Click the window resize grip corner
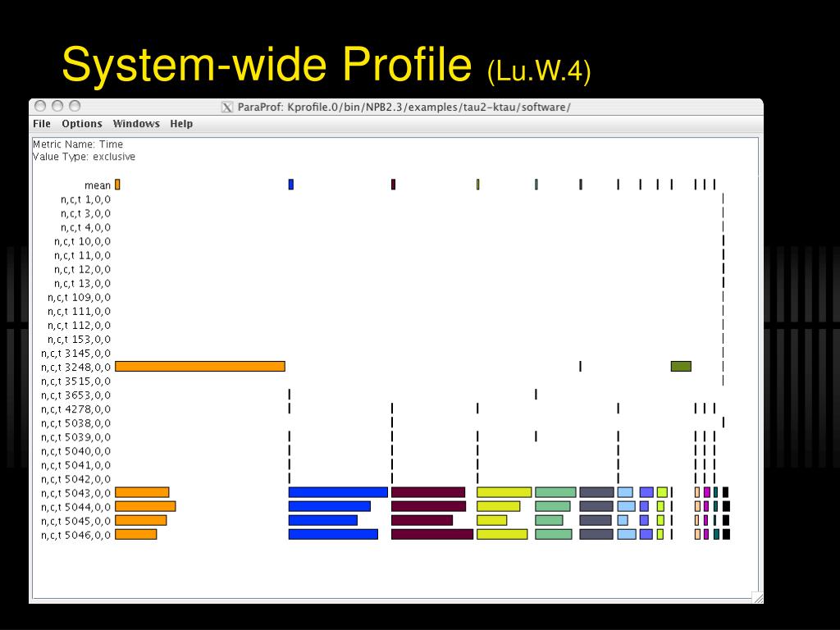Viewport: 840px width, 630px height. tap(757, 598)
